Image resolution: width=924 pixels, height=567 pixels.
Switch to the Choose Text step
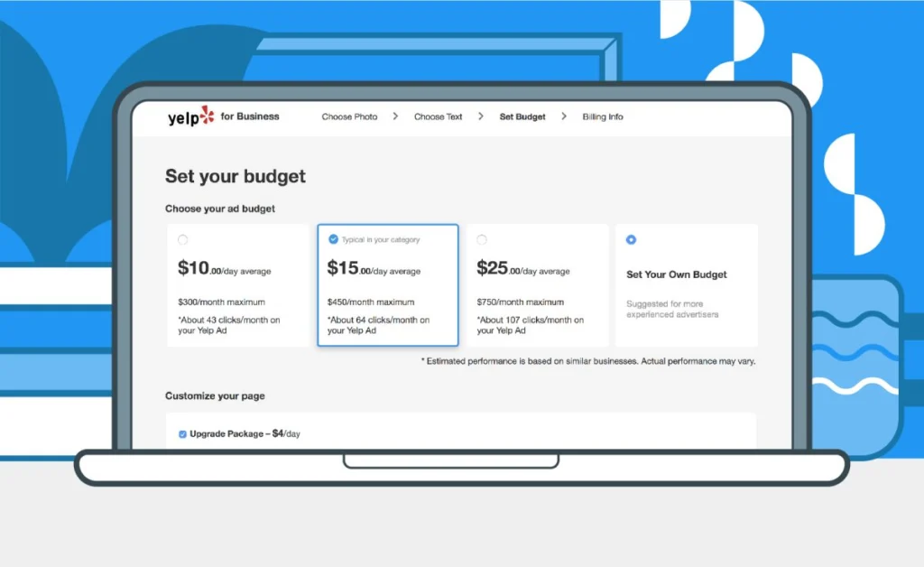[438, 116]
